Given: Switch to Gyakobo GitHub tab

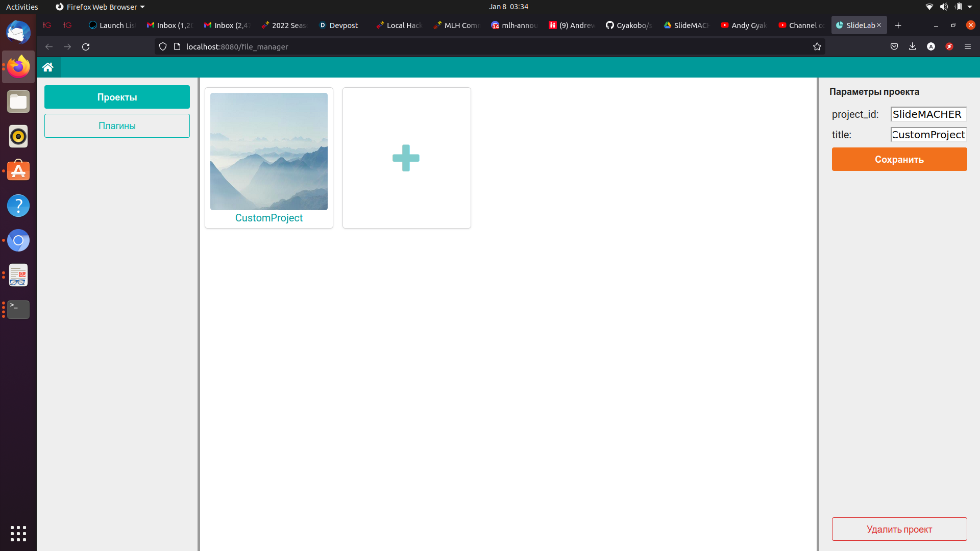Looking at the screenshot, I should tap(629, 25).
